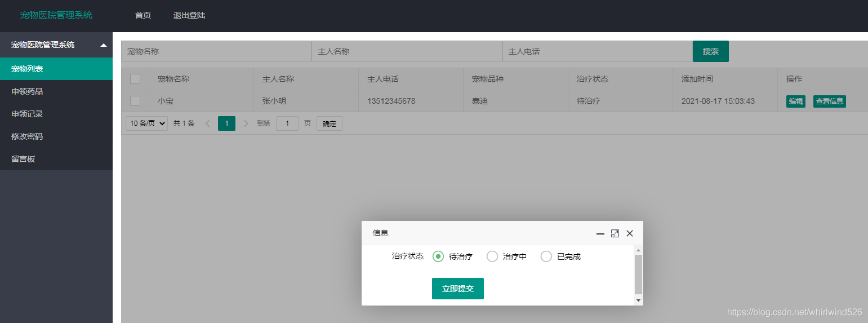Viewport: 868px width, 323px height.
Task: Open 留言板 in sidebar
Action: 56,159
